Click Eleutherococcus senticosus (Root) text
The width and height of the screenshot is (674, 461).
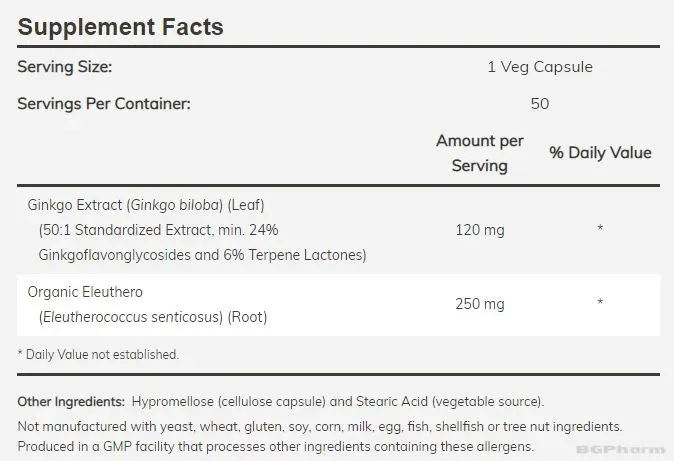153,317
